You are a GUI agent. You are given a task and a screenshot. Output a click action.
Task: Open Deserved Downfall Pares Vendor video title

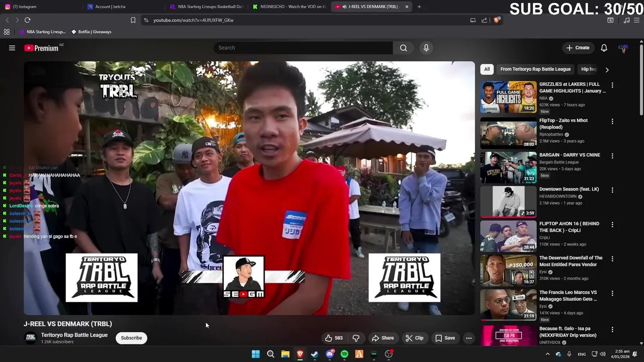tap(571, 261)
